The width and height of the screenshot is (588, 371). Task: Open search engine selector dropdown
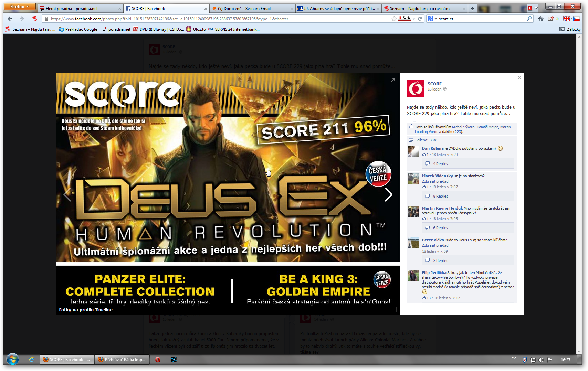click(x=432, y=19)
